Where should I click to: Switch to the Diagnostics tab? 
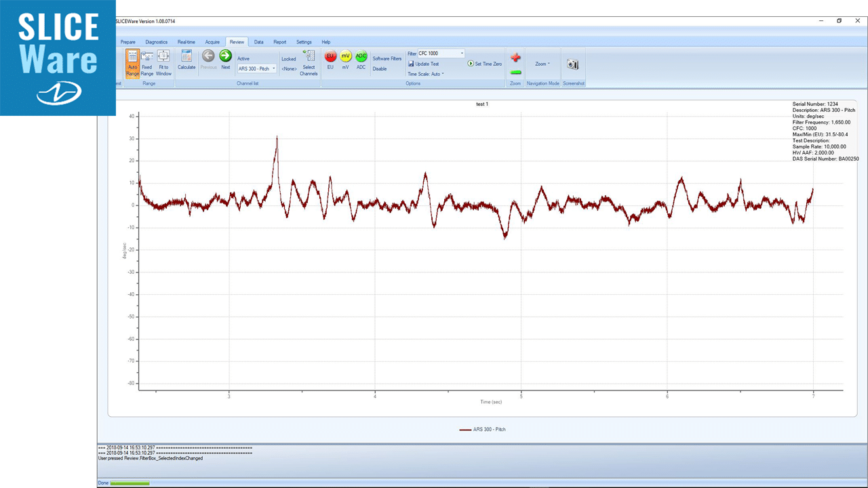pos(156,42)
